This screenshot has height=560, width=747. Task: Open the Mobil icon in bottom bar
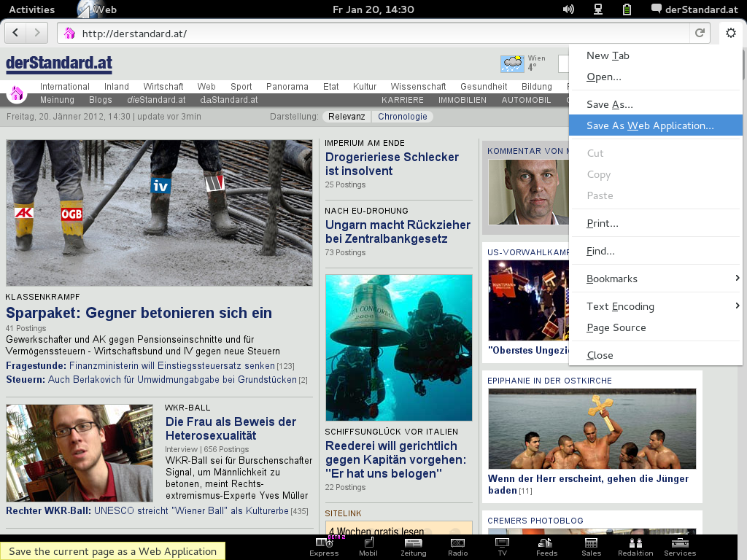tap(368, 547)
